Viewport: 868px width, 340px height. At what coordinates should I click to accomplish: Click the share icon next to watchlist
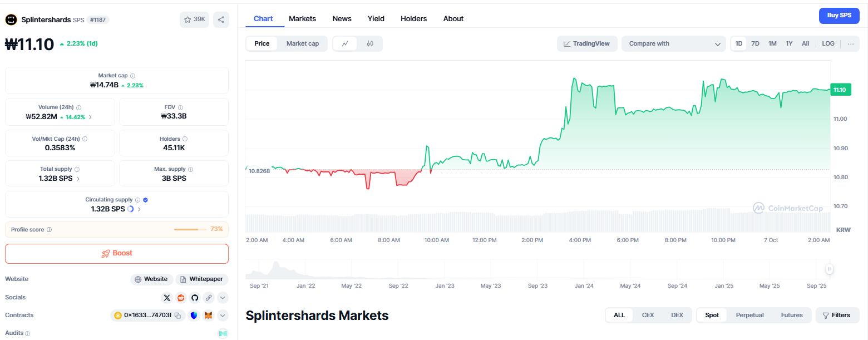coord(221,19)
